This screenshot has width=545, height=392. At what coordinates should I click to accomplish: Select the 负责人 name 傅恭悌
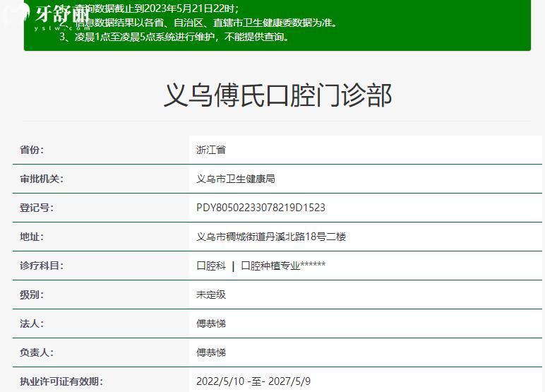pyautogui.click(x=211, y=352)
